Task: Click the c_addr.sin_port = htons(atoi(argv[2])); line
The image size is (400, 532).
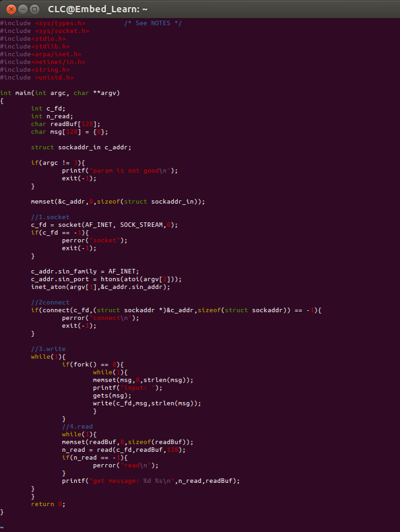Action: (107, 279)
